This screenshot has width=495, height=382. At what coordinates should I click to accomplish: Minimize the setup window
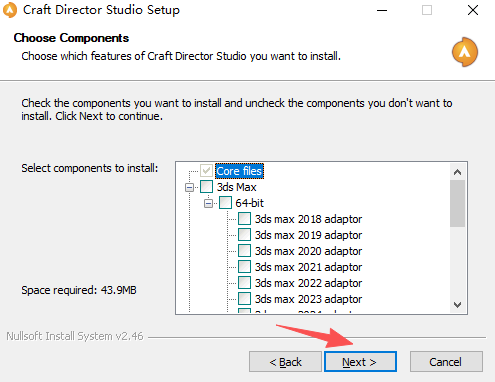[382, 10]
